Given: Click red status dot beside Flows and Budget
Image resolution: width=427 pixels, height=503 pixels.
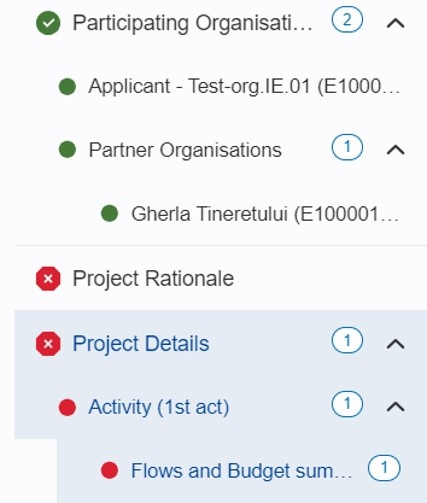Looking at the screenshot, I should 110,470.
